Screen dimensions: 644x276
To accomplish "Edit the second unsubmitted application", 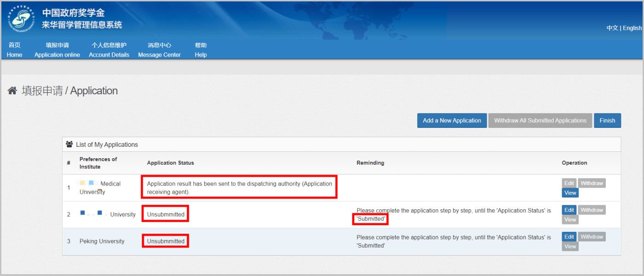I will 569,210.
